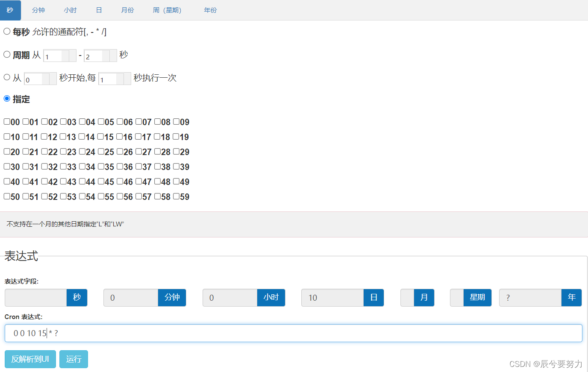Image resolution: width=588 pixels, height=372 pixels.
Task: Select the 从...秒执行一次 radio option
Action: tap(6, 77)
